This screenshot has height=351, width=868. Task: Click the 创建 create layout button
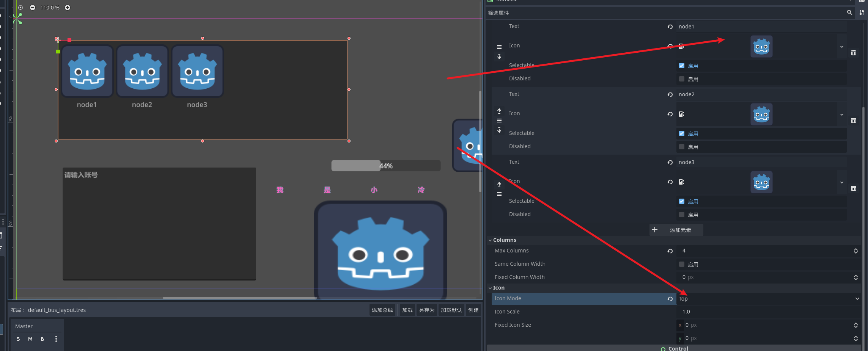tap(473, 310)
